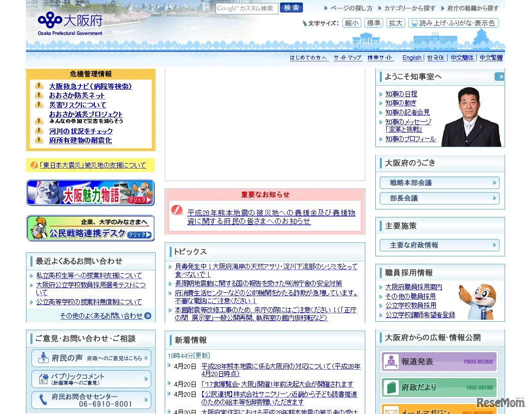
Task: Click the 府民の声 opinion icon button
Action: tap(91, 358)
